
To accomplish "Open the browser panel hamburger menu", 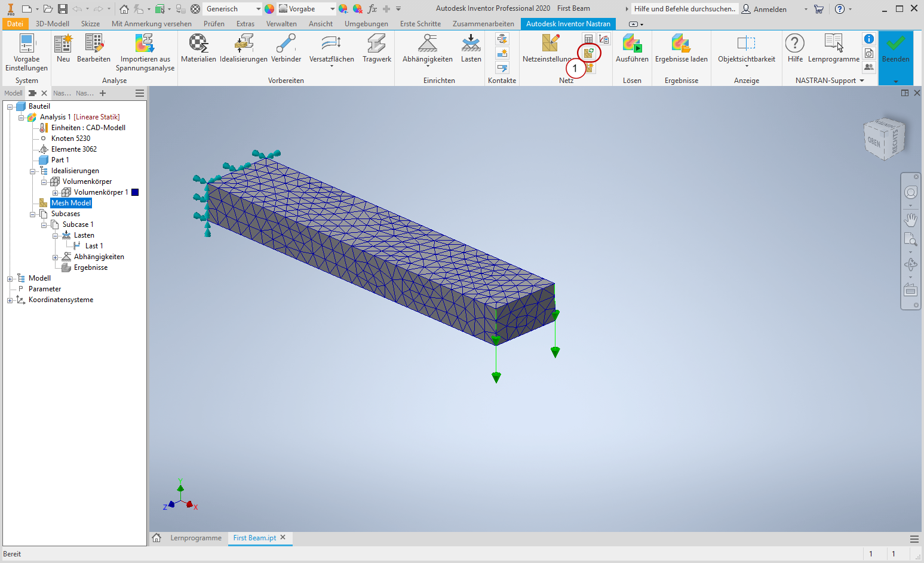I will (140, 93).
